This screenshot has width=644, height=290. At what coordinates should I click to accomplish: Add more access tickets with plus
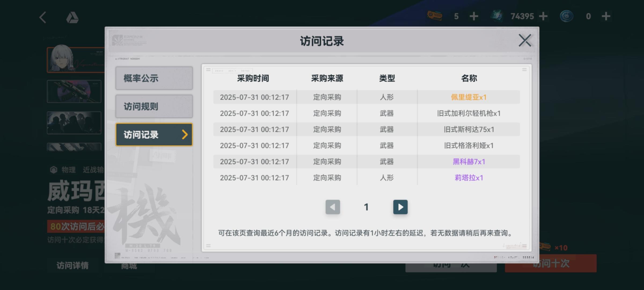click(x=474, y=16)
